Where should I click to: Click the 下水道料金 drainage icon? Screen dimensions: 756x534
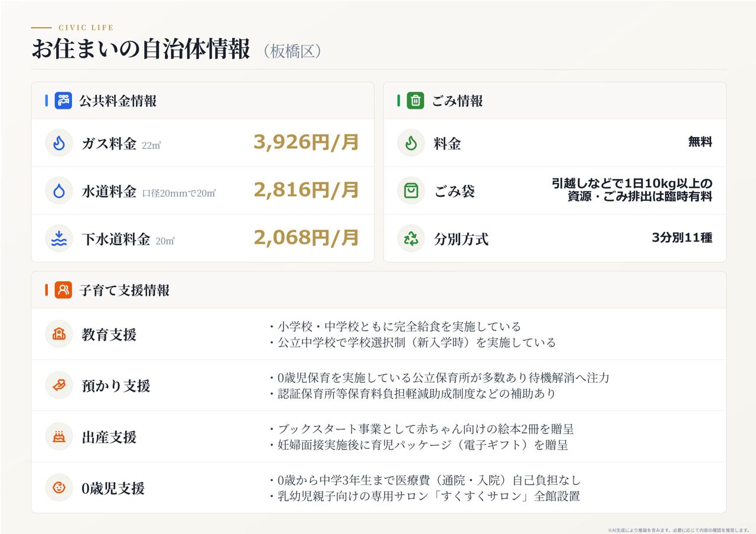(59, 239)
